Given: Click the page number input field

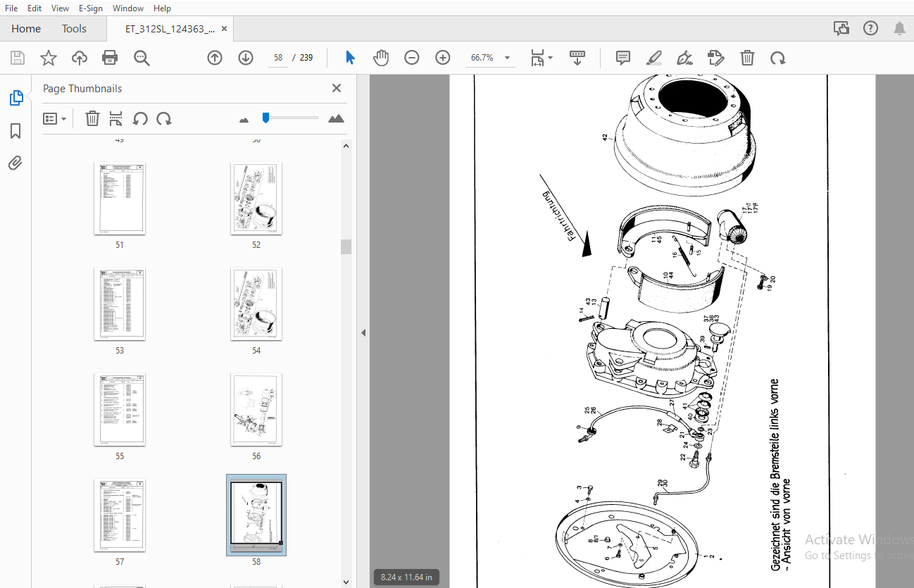Looking at the screenshot, I should [278, 58].
